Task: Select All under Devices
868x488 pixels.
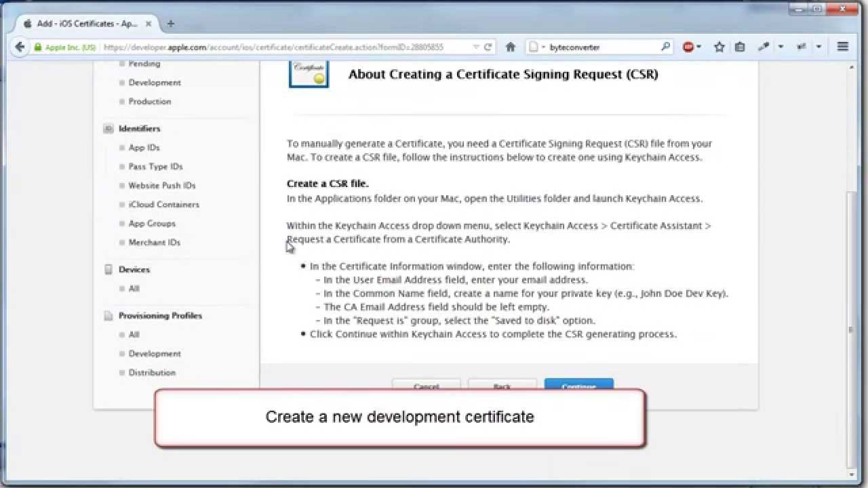Action: [134, 289]
